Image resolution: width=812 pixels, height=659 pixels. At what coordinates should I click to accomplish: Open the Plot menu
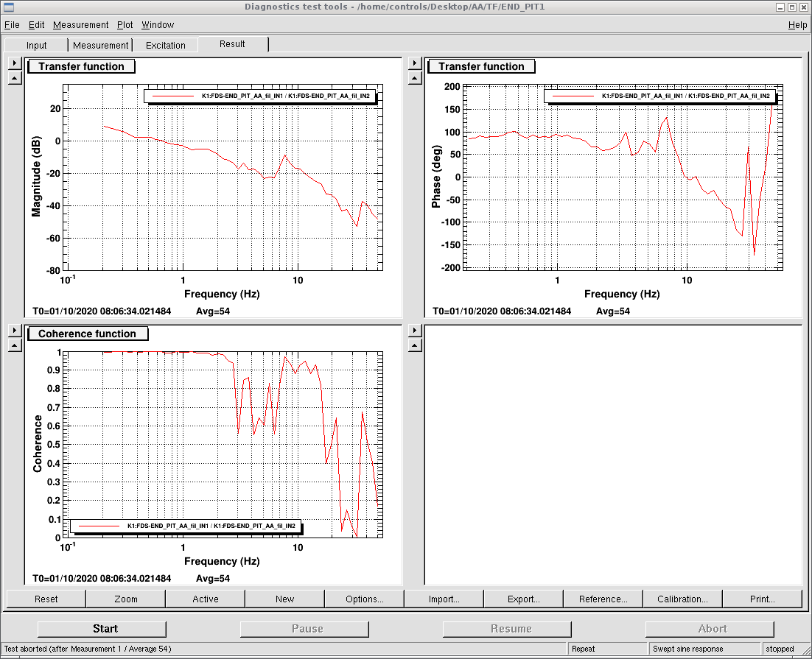point(125,25)
